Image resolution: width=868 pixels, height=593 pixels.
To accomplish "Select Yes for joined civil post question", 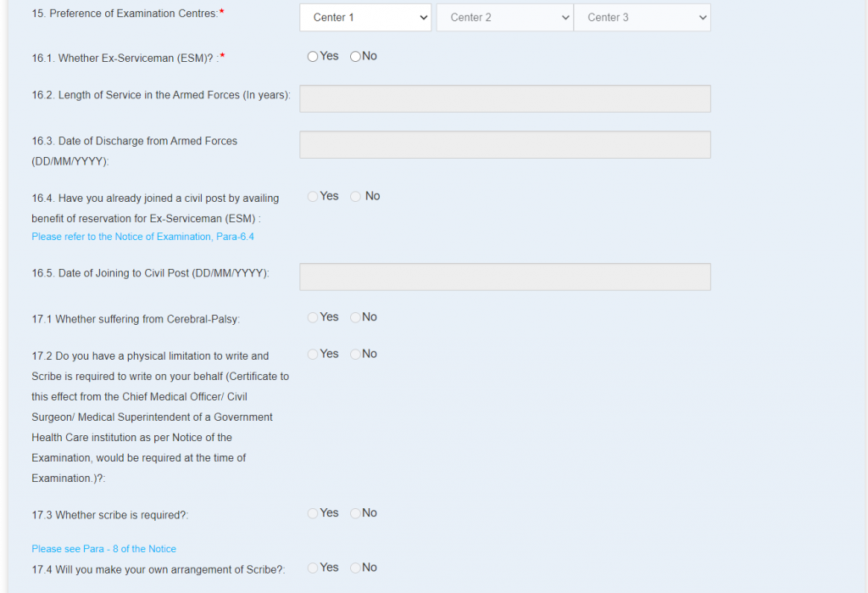I will tap(313, 196).
